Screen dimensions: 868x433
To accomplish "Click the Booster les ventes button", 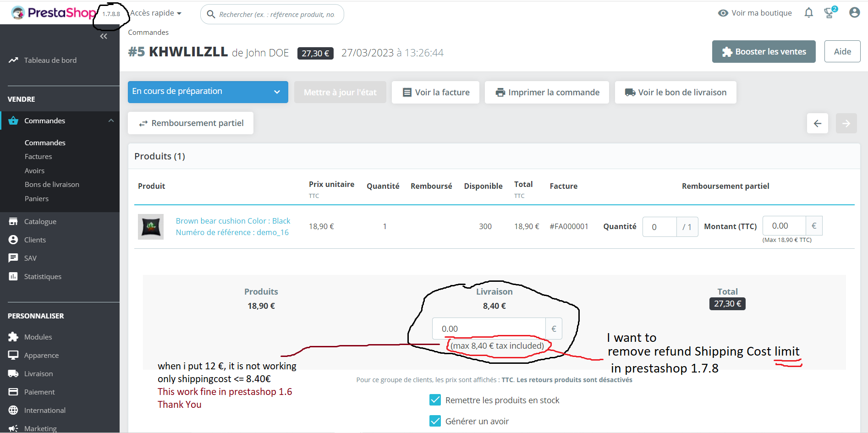I will tap(764, 51).
